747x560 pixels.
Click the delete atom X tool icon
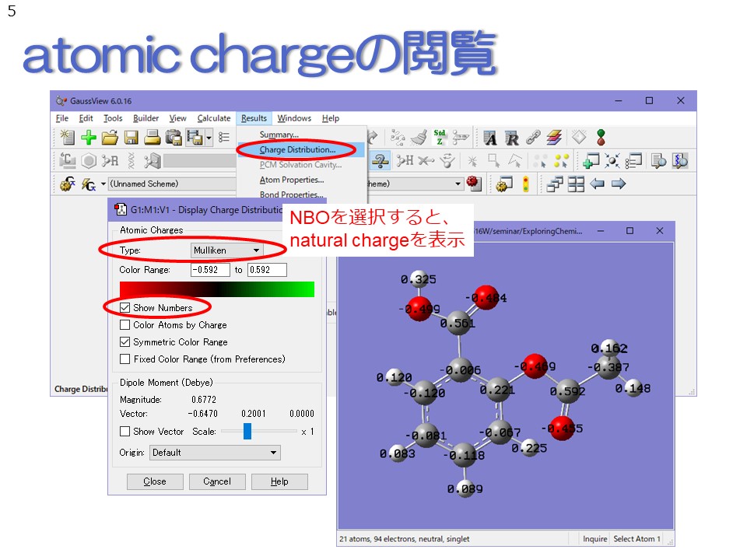pos(426,161)
